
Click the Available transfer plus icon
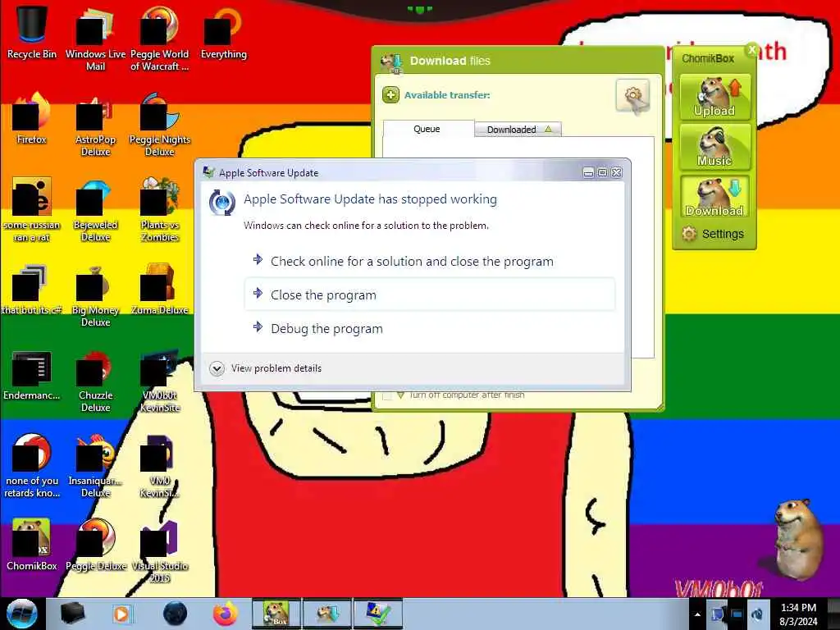(390, 95)
